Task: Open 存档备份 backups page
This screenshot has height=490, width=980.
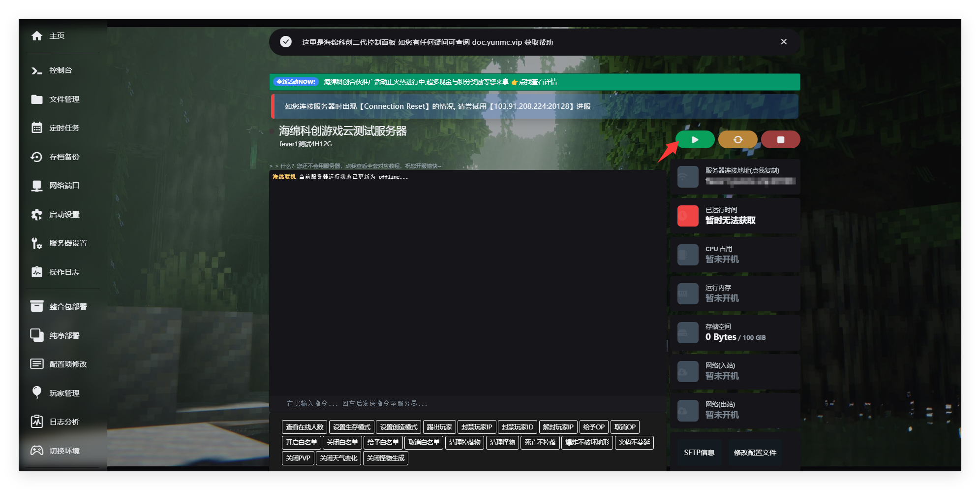Action: [x=55, y=157]
